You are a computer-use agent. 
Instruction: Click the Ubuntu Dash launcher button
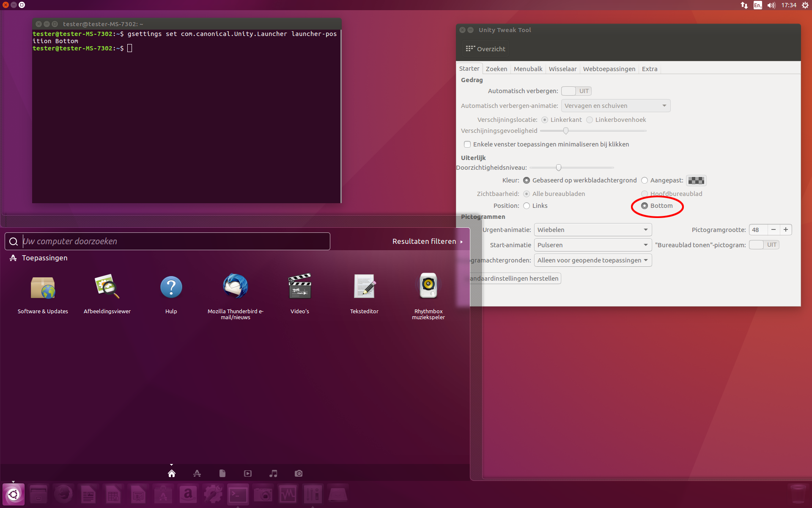(x=14, y=494)
